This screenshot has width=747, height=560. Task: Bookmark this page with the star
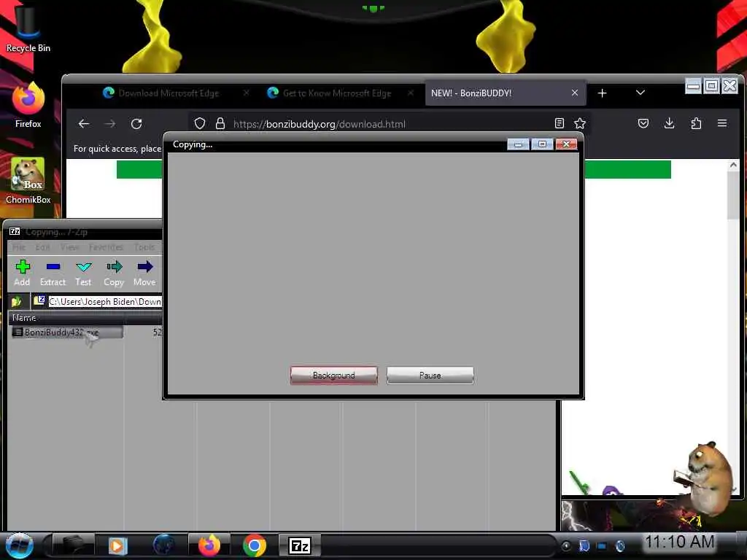click(580, 124)
